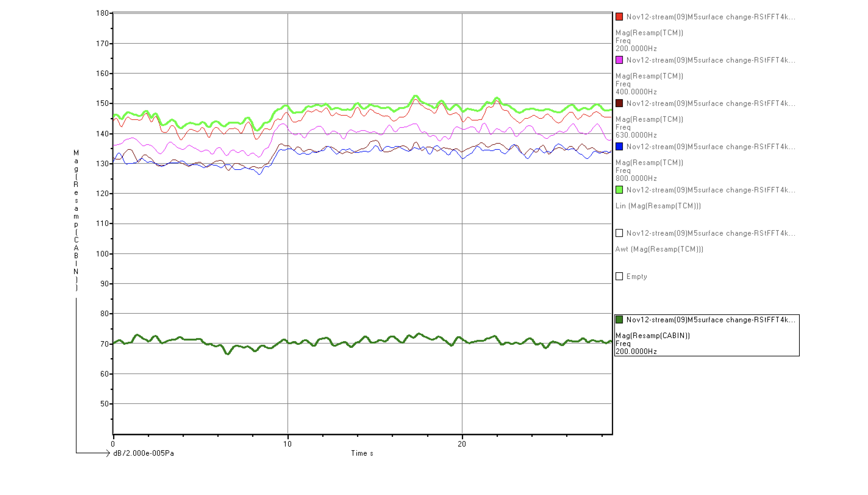Click the 'Empty' legend text

point(636,276)
